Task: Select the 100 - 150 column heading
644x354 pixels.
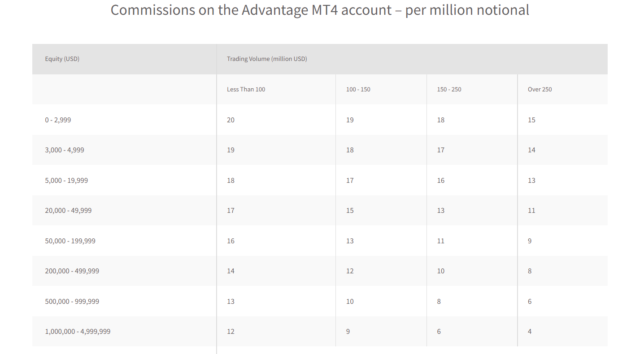Action: (358, 89)
